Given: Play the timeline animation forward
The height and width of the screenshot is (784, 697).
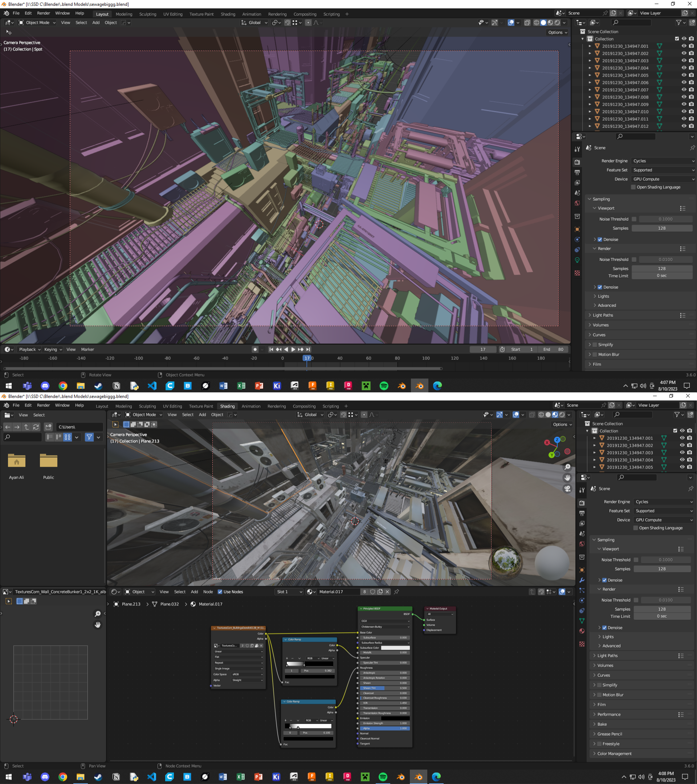Looking at the screenshot, I should pos(293,350).
